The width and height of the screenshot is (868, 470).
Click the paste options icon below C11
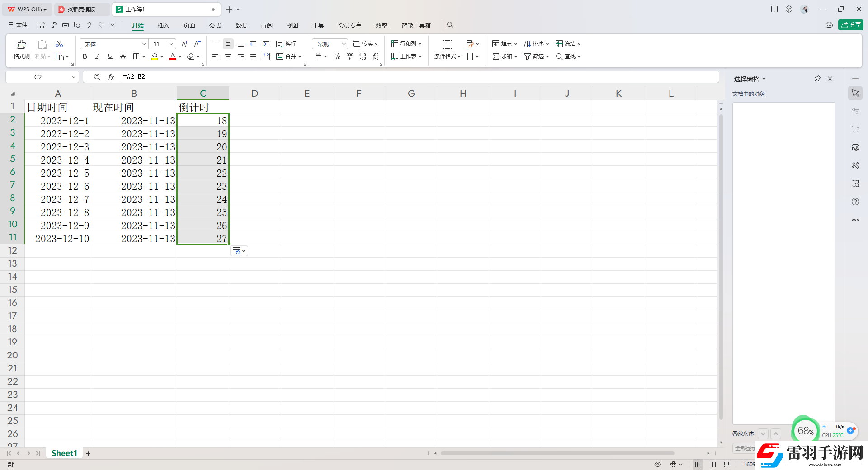click(x=238, y=251)
